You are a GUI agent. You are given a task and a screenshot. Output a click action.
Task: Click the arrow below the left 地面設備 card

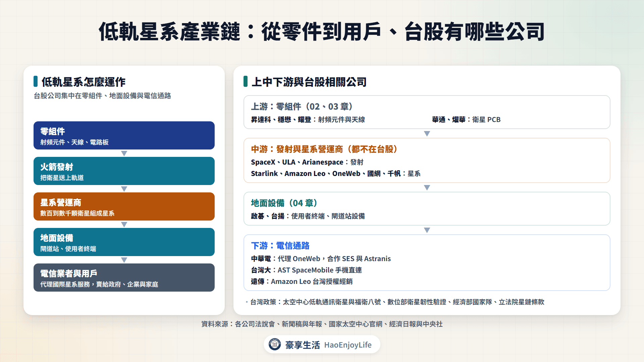(x=124, y=260)
